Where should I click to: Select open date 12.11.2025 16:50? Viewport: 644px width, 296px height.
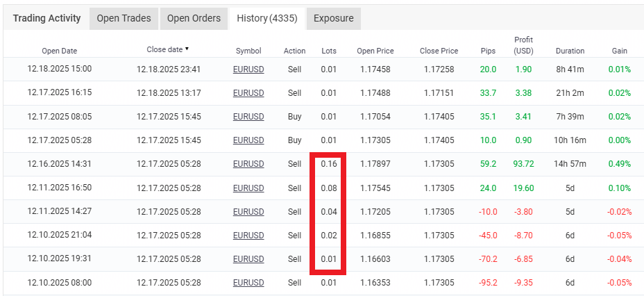tap(60, 188)
